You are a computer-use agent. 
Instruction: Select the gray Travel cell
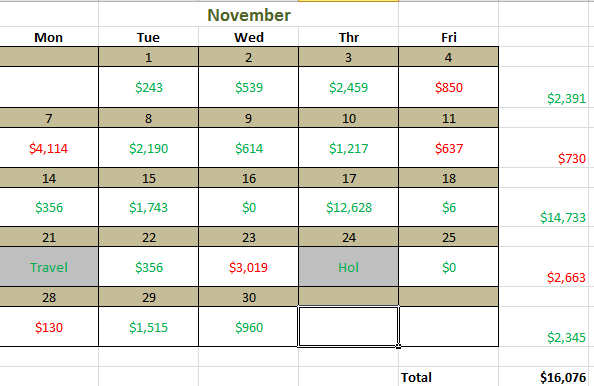[48, 267]
